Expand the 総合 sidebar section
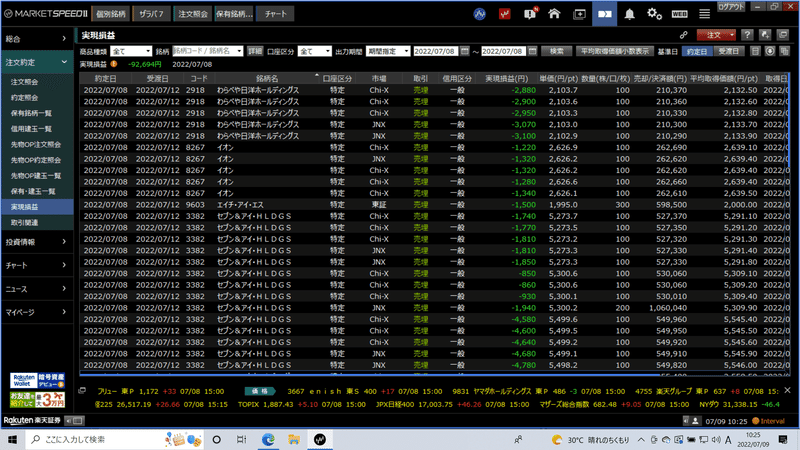The width and height of the screenshot is (800, 450). pyautogui.click(x=36, y=39)
